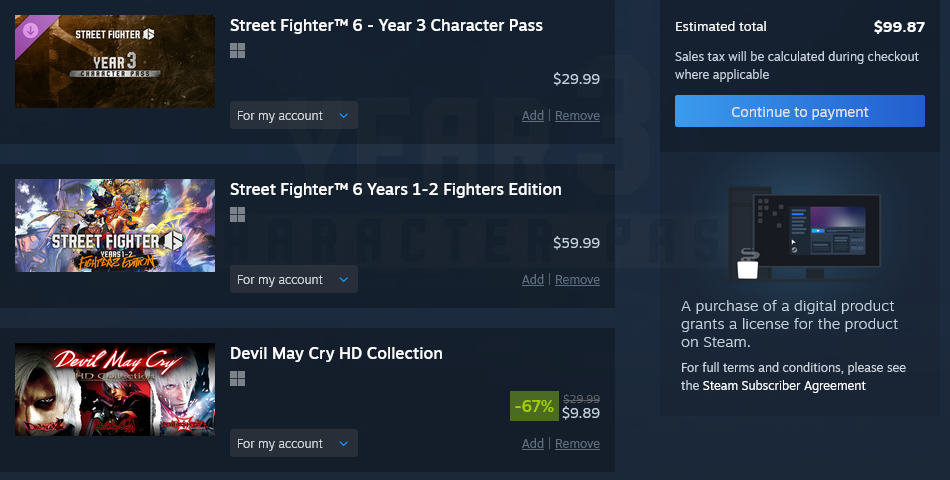Open Devil May Cry HD Collection thumbnail
The width and height of the screenshot is (950, 480).
pyautogui.click(x=115, y=389)
